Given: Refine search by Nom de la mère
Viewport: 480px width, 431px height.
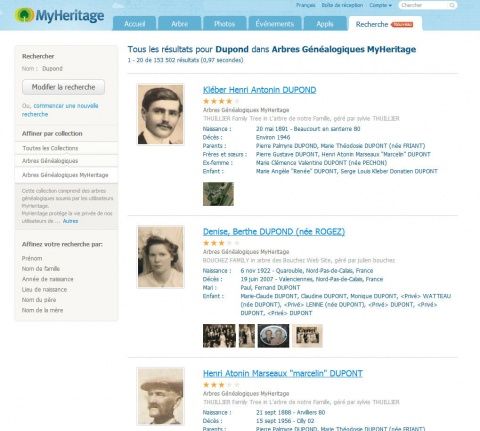Looking at the screenshot, I should (x=42, y=310).
